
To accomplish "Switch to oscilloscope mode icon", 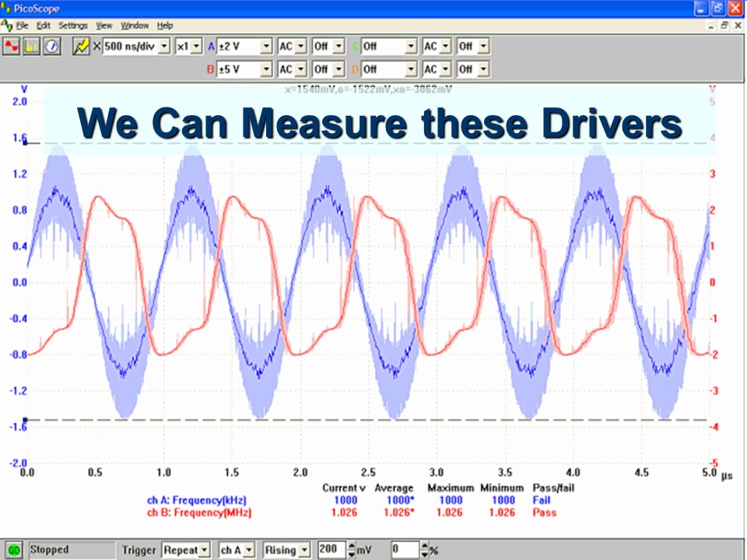I will click(x=12, y=47).
